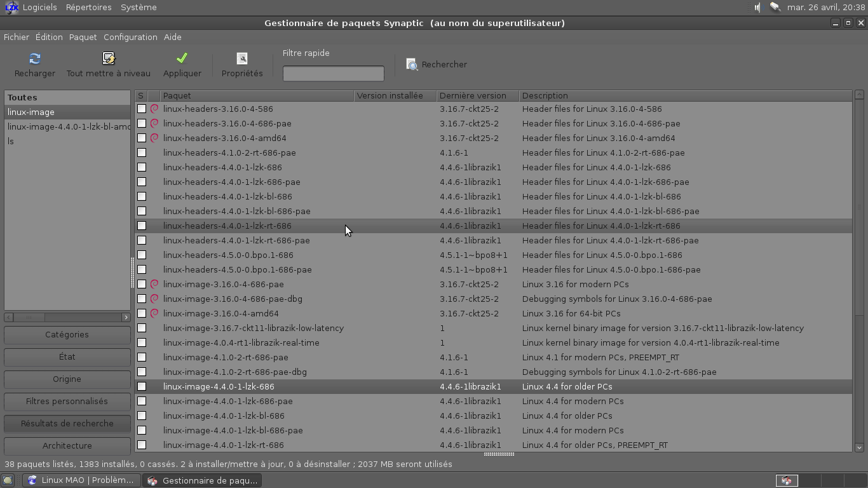Screen dimensions: 868x488
Task: Open the Édition menu
Action: 49,37
